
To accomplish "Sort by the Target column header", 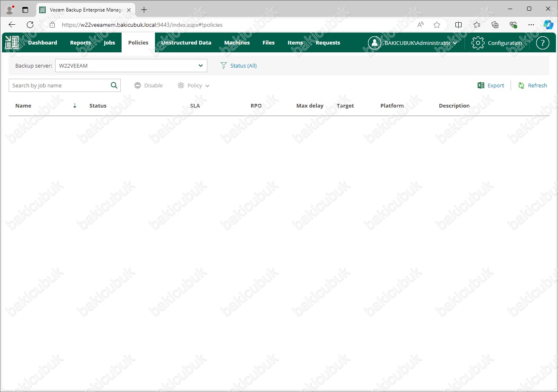I will click(345, 106).
